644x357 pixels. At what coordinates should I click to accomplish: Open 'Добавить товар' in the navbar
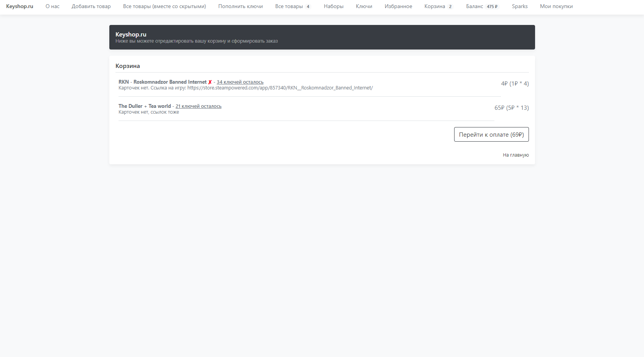[x=91, y=7]
